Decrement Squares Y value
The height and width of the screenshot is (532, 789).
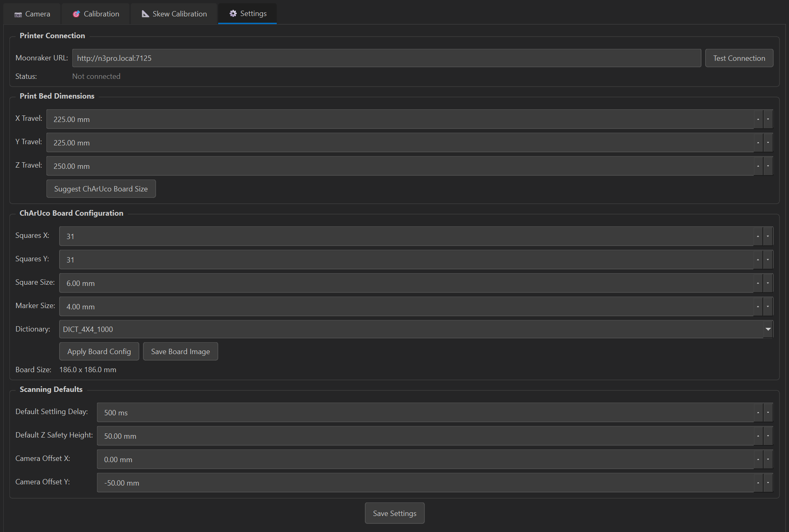click(768, 260)
